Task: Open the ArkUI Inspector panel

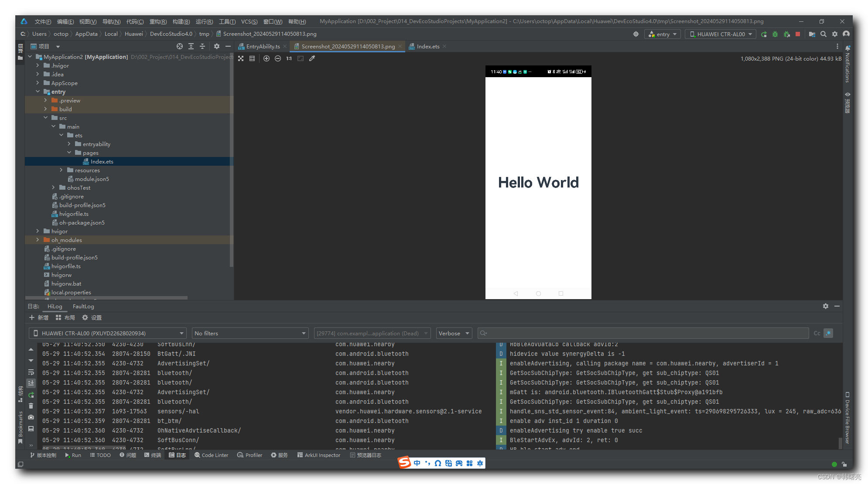Action: [319, 455]
